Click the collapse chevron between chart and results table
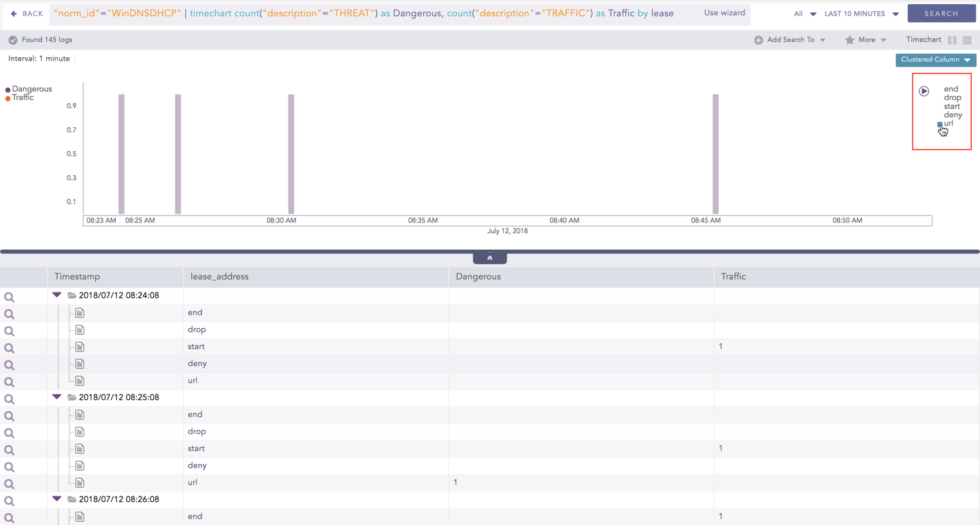This screenshot has width=980, height=525. tap(490, 257)
